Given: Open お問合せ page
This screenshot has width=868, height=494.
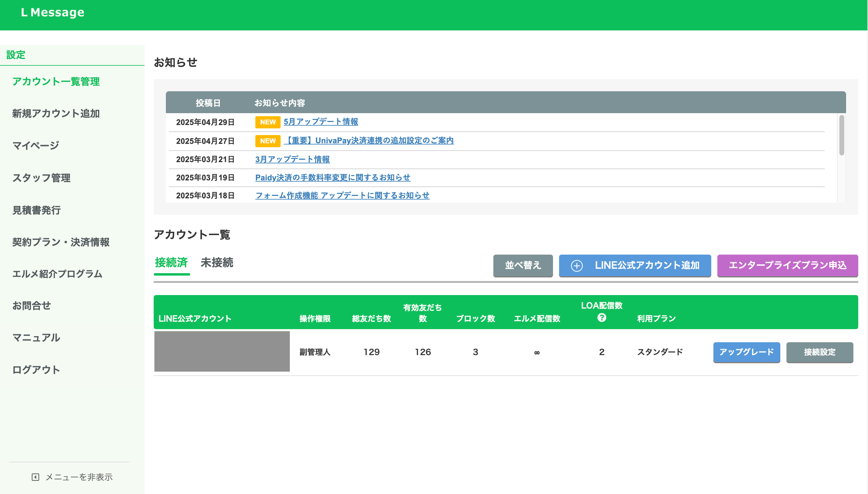Looking at the screenshot, I should [32, 305].
